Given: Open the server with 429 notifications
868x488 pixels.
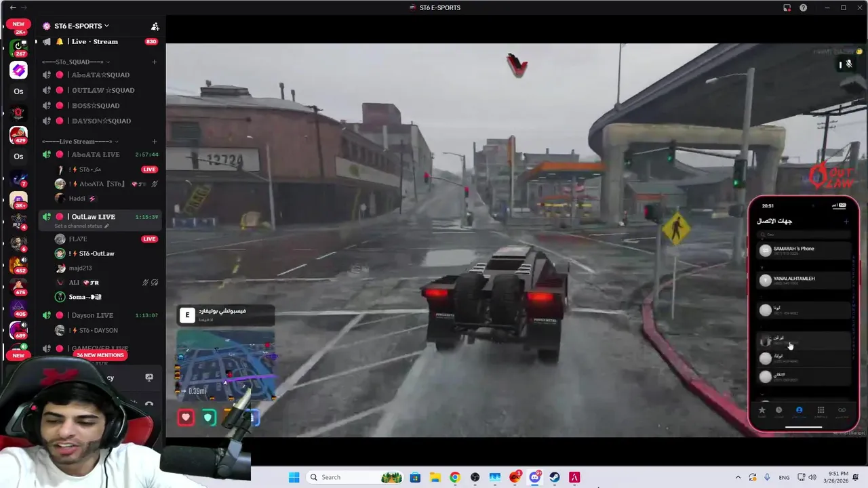Looking at the screenshot, I should (18, 135).
